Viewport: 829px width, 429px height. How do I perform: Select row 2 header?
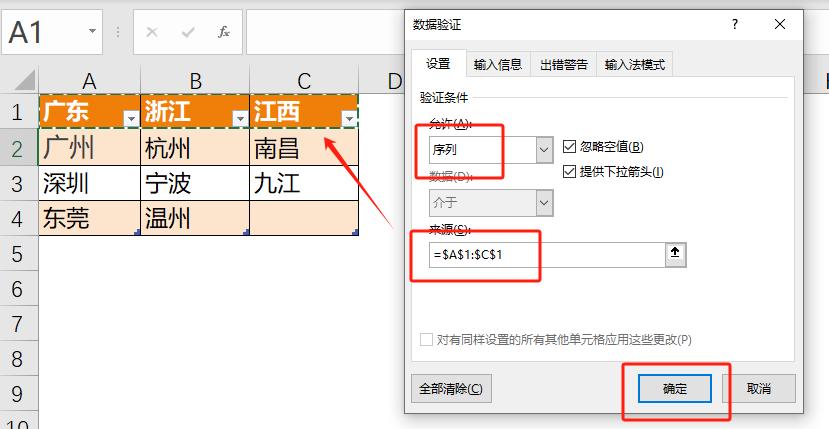(x=19, y=148)
